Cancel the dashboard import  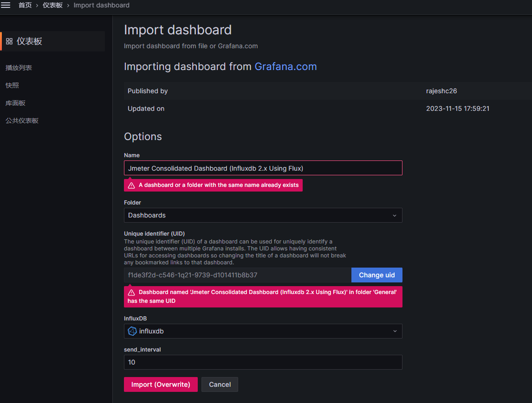click(x=220, y=384)
